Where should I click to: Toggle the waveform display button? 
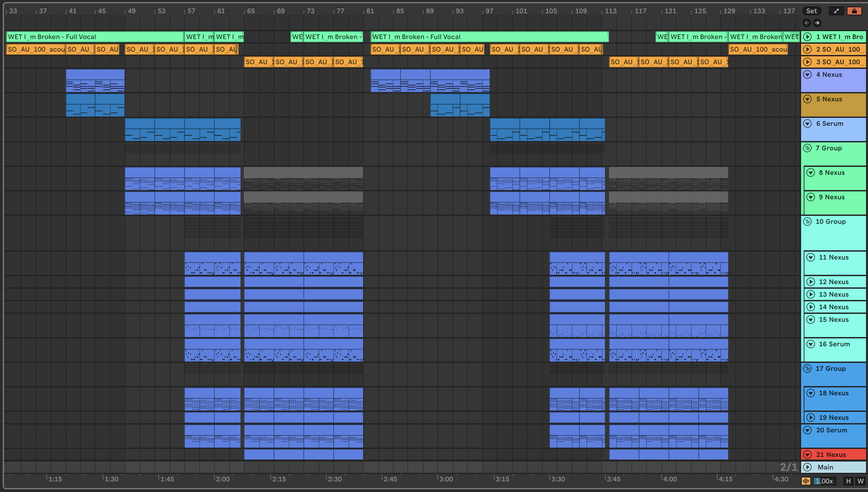point(806,481)
